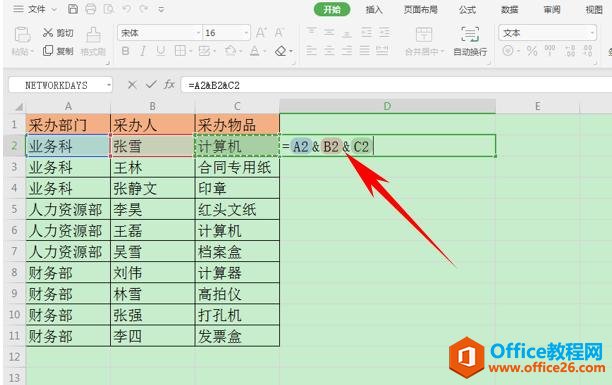This screenshot has height=385, width=612.
Task: Click the copy (复制) button
Action: (x=58, y=51)
